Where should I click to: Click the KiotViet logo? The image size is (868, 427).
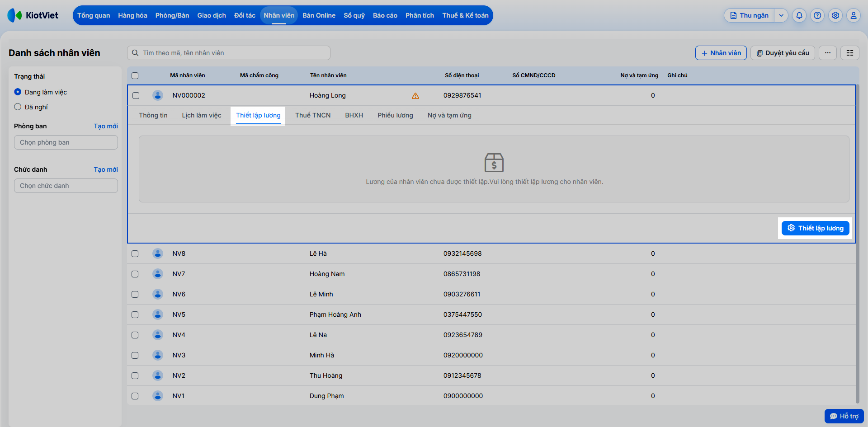33,15
